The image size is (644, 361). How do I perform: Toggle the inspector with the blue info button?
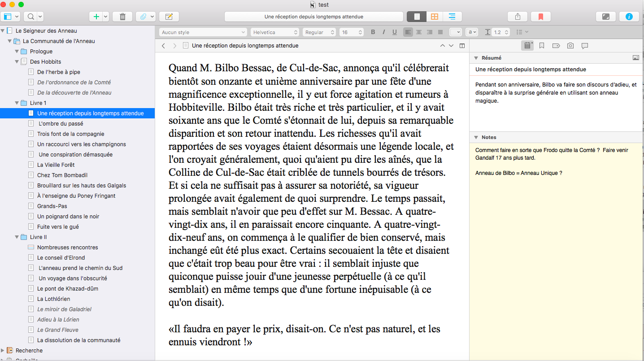click(629, 17)
